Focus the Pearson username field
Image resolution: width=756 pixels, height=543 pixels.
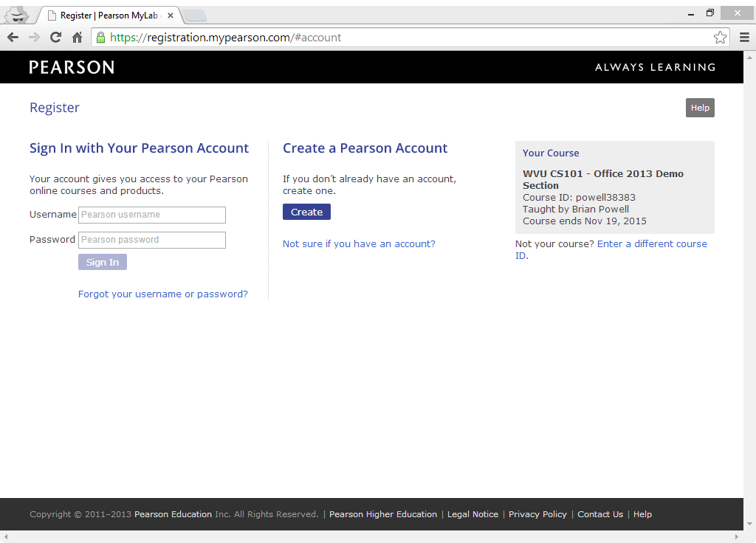pos(152,215)
